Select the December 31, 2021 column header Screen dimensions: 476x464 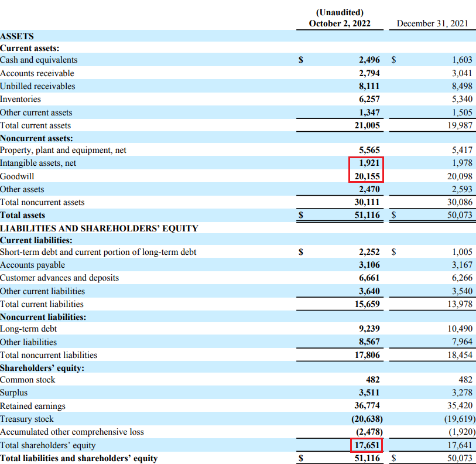(x=432, y=24)
